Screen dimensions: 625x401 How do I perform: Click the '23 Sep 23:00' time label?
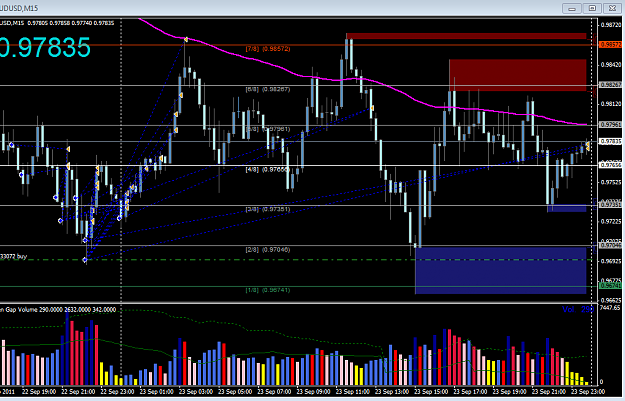588,391
